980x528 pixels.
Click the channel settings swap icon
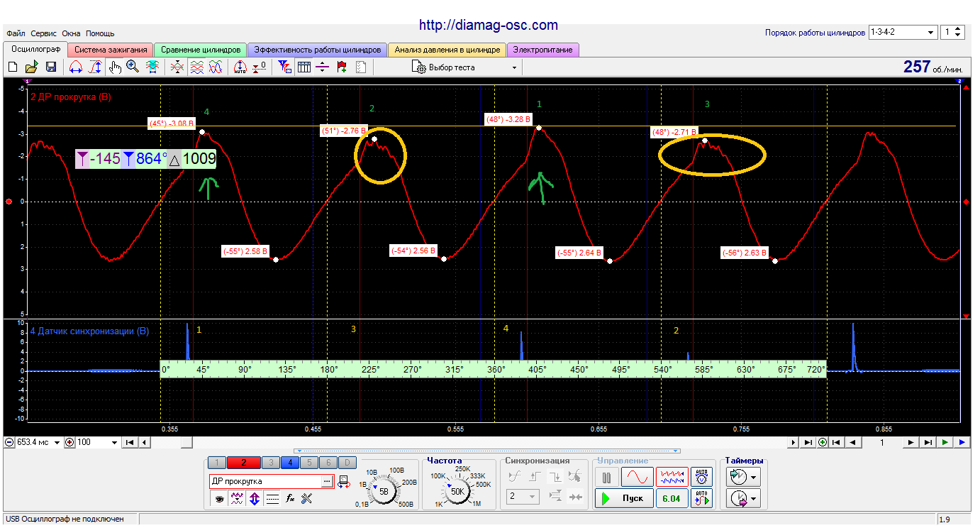pyautogui.click(x=345, y=481)
